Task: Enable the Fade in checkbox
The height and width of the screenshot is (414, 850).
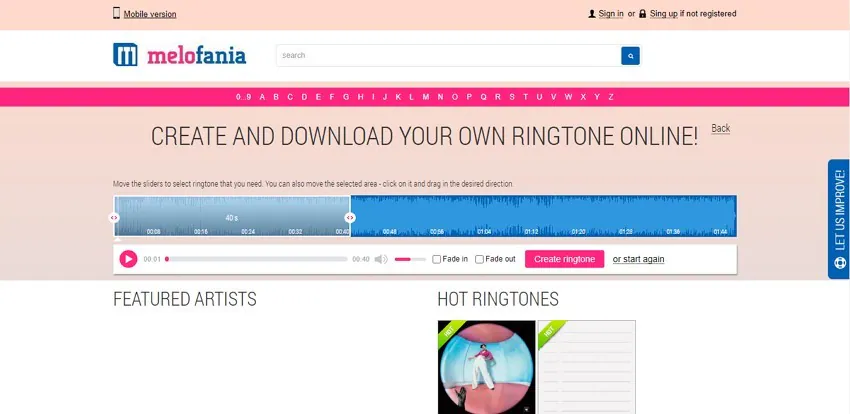Action: 436,259
